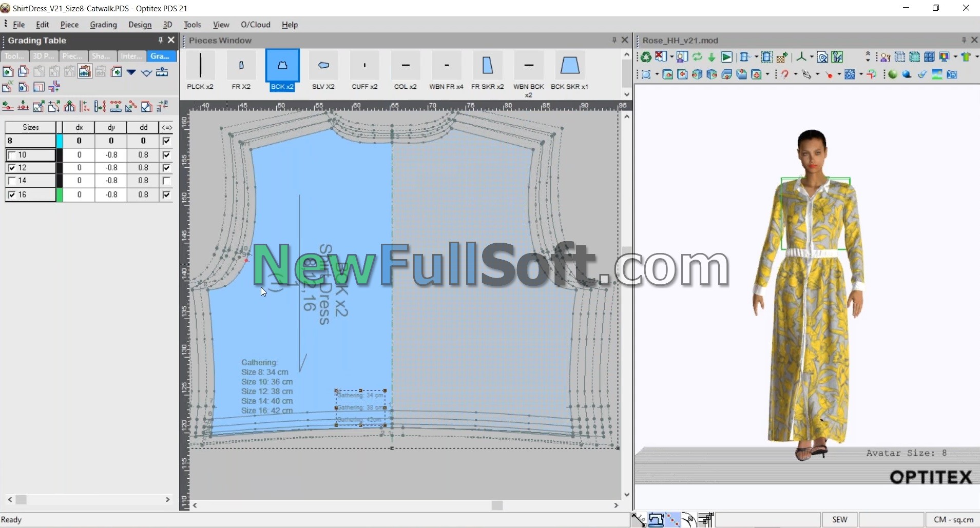
Task: Click the green circular arrows sync icon
Action: point(697,57)
